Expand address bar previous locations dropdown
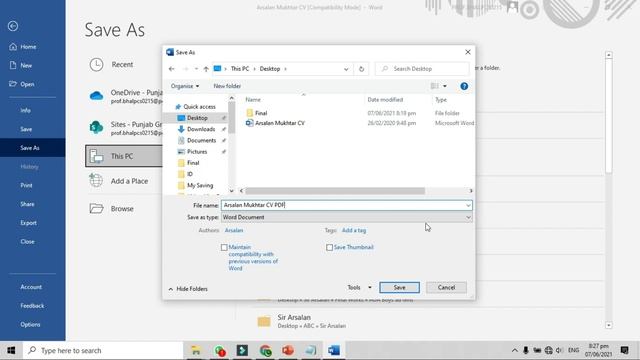This screenshot has width=640, height=360. (x=346, y=69)
